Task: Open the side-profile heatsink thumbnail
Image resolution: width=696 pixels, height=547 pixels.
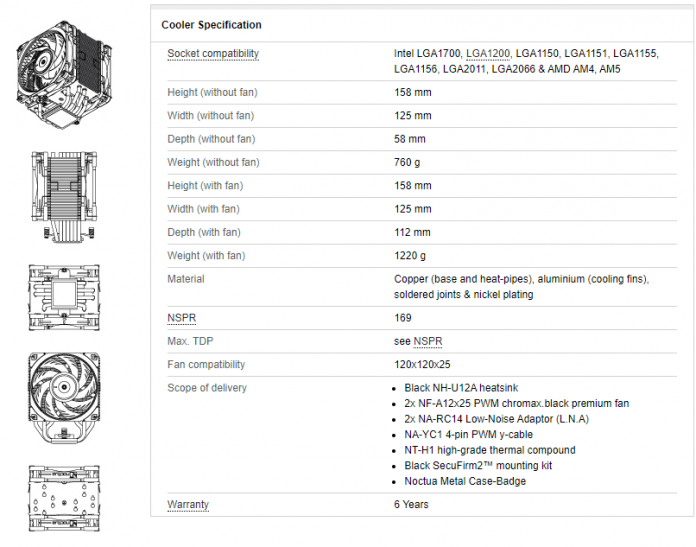Action: 66,193
